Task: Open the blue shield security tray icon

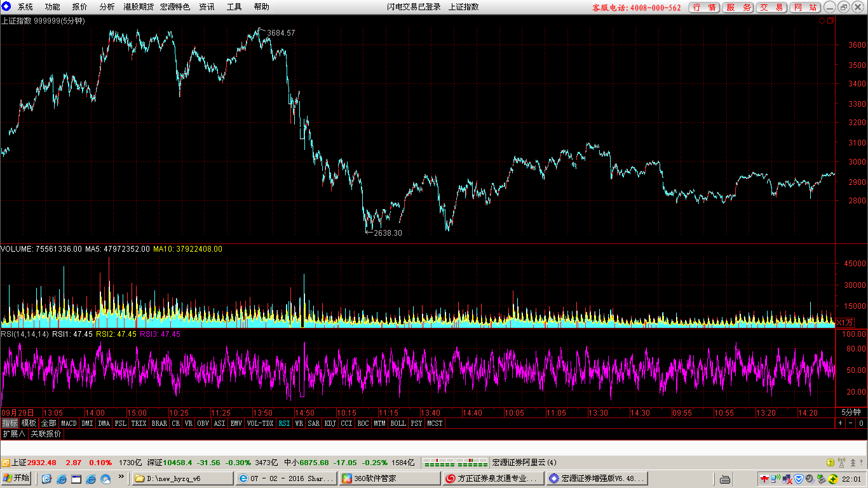Action: (799, 478)
